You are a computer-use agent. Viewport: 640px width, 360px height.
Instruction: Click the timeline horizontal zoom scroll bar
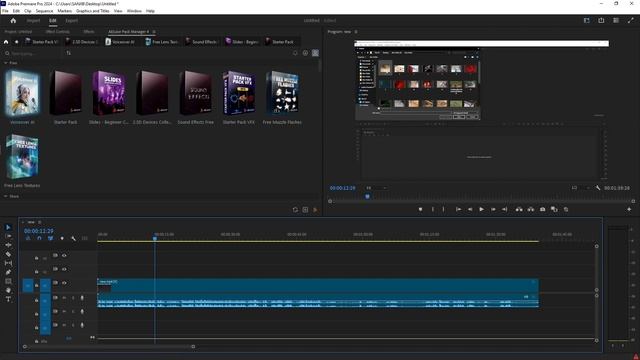[109, 347]
